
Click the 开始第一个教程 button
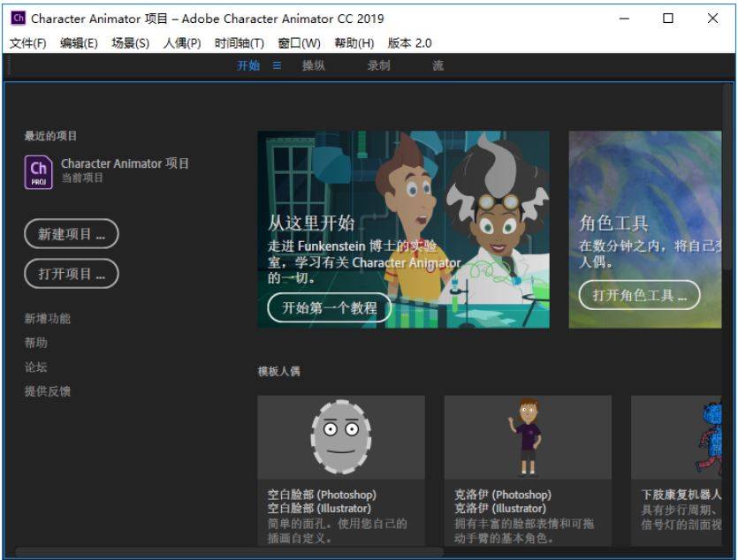click(330, 308)
